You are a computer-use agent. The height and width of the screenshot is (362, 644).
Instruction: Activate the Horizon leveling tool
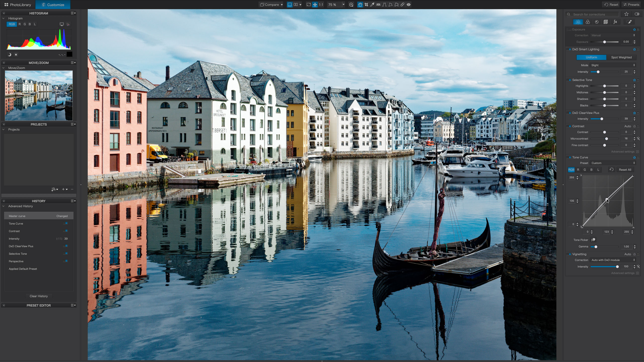click(378, 5)
